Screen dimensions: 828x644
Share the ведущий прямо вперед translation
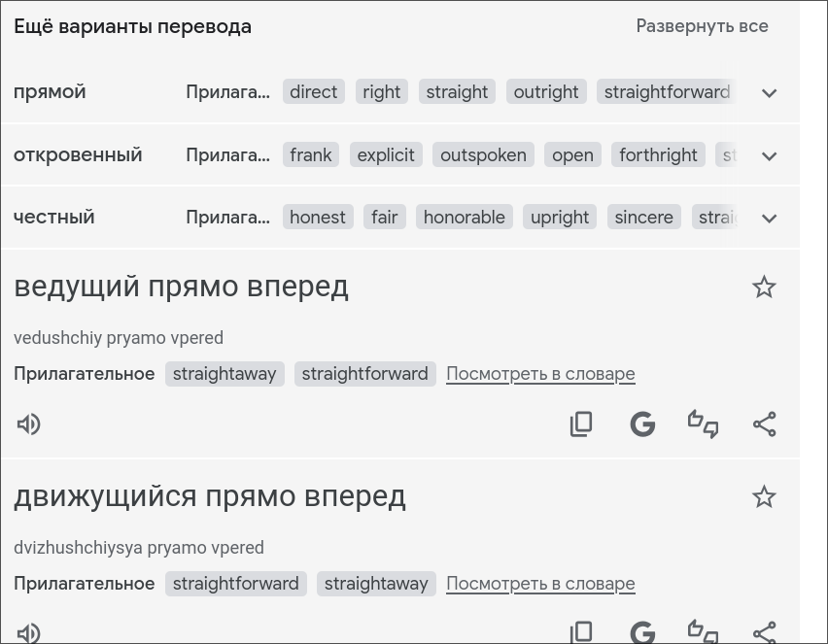point(765,424)
